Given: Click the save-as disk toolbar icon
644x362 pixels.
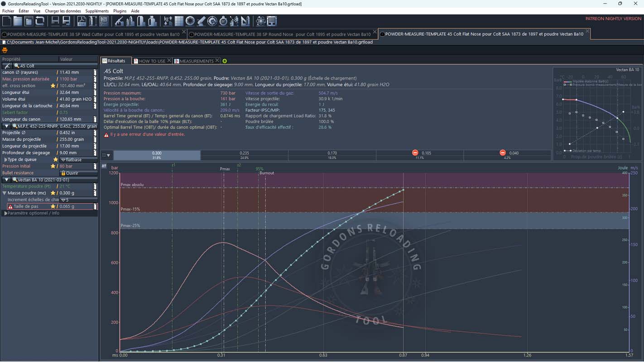Looking at the screenshot, I should tap(67, 21).
